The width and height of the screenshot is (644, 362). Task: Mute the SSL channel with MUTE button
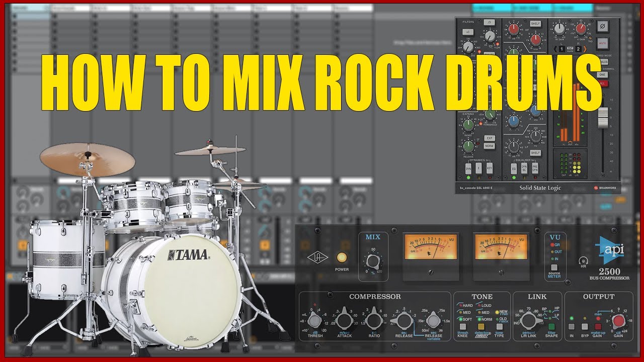pyautogui.click(x=602, y=43)
